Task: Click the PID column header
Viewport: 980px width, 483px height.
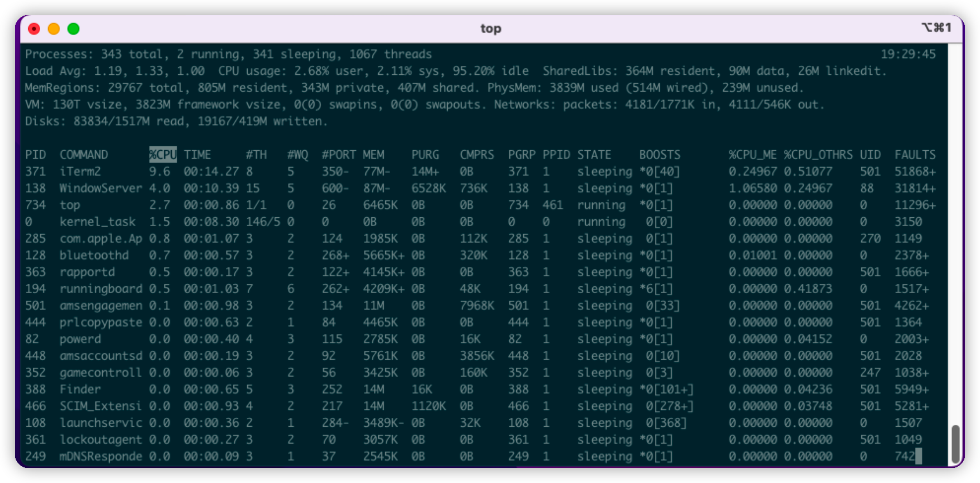Action: (x=36, y=154)
